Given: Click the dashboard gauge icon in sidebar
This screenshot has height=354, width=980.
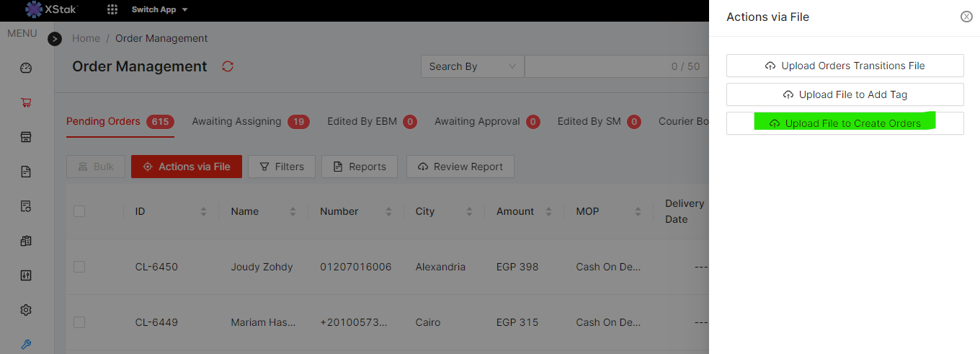Looking at the screenshot, I should 26,68.
